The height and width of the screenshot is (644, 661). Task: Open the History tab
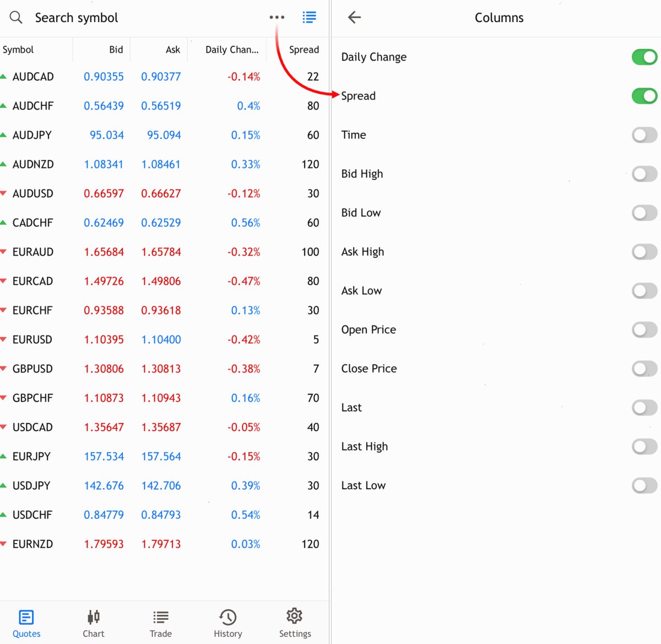tap(228, 623)
